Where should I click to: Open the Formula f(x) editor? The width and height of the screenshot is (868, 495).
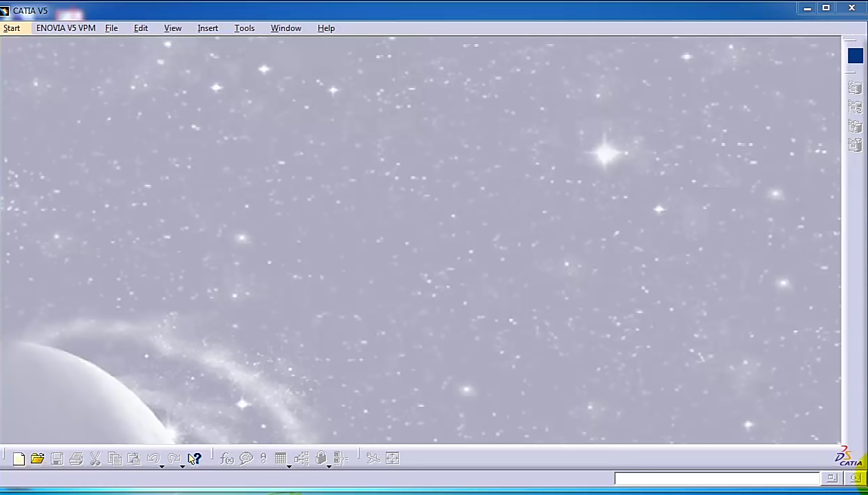point(227,459)
